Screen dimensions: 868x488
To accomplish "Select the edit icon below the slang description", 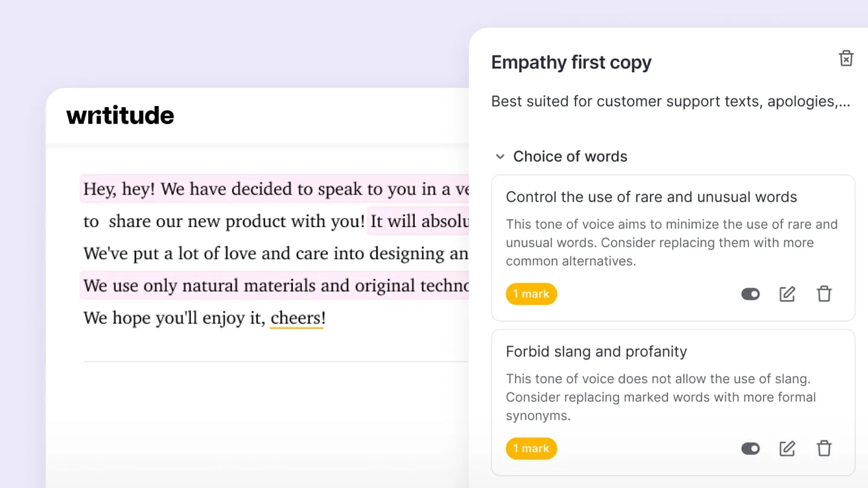I will tap(787, 448).
